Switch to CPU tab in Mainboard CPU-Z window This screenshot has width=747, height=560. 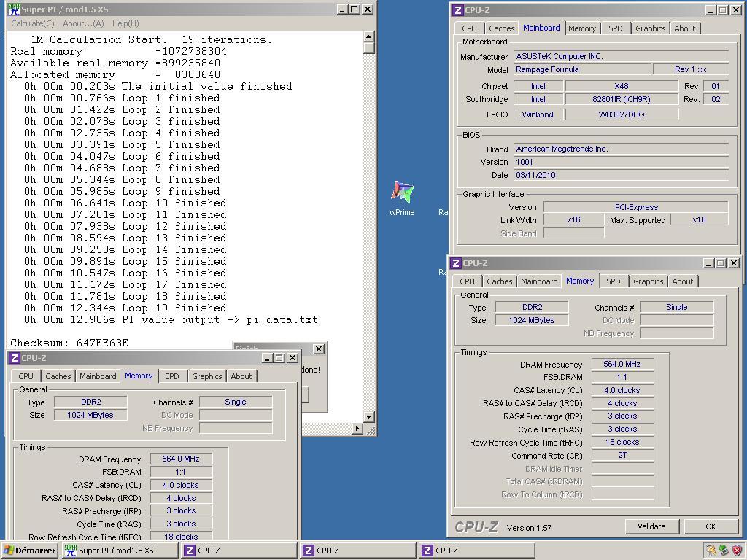click(469, 28)
